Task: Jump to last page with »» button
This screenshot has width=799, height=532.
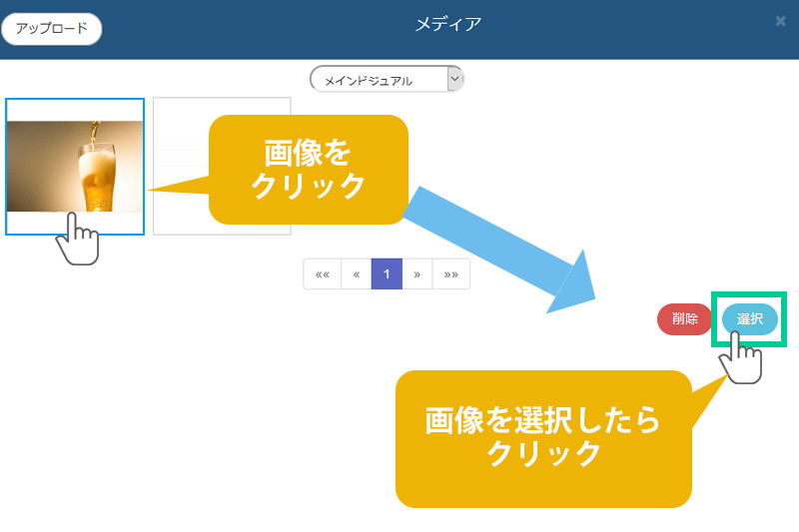Action: tap(450, 273)
